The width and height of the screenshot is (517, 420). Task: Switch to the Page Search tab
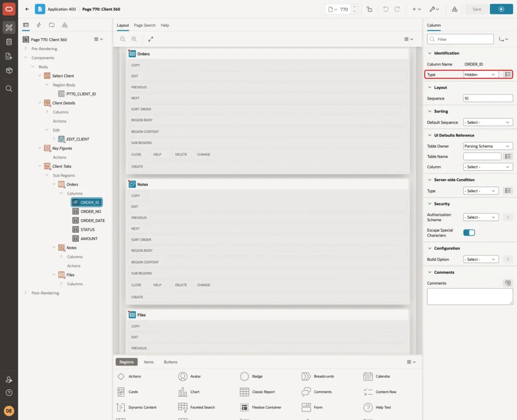point(144,25)
